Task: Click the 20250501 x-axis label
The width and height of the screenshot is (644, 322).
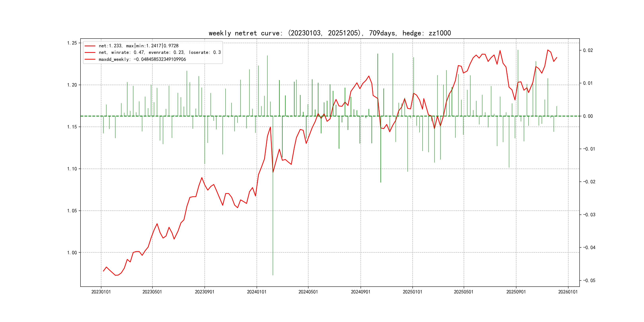Action: (464, 292)
